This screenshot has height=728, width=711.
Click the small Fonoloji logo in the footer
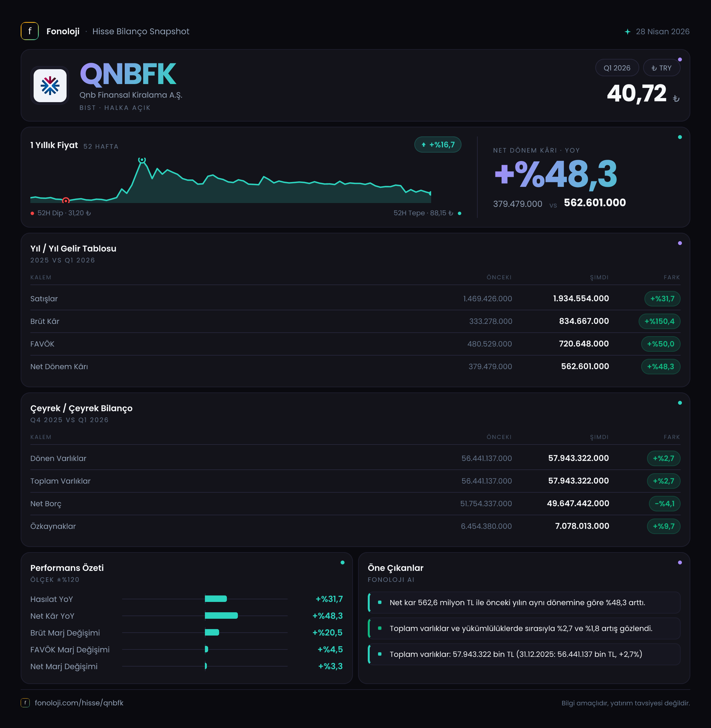[25, 702]
